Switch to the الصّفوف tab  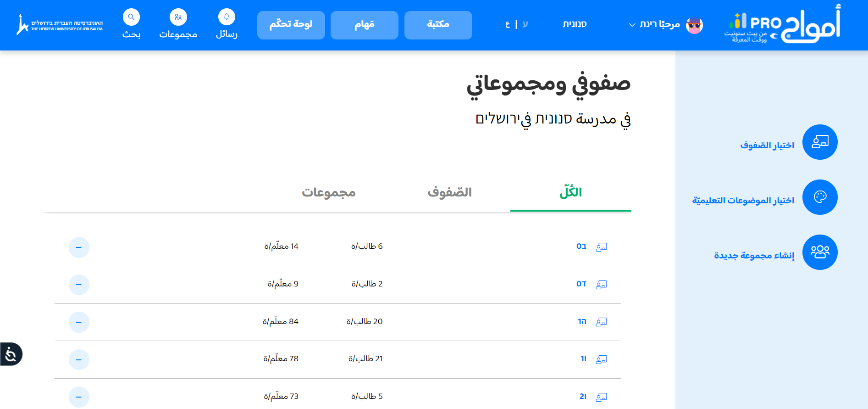point(449,192)
